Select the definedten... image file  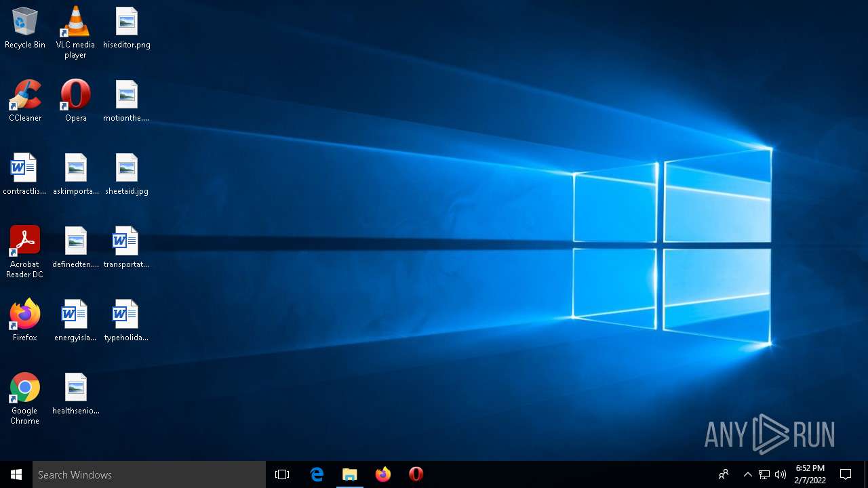pos(75,248)
